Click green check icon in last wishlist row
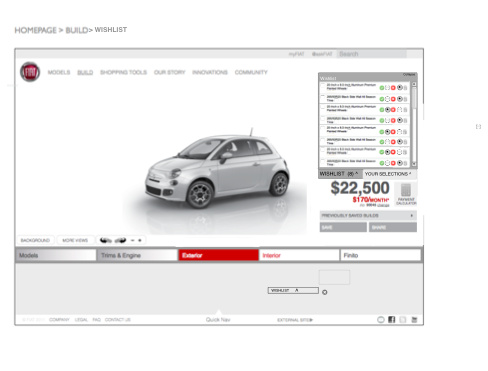 [x=382, y=163]
